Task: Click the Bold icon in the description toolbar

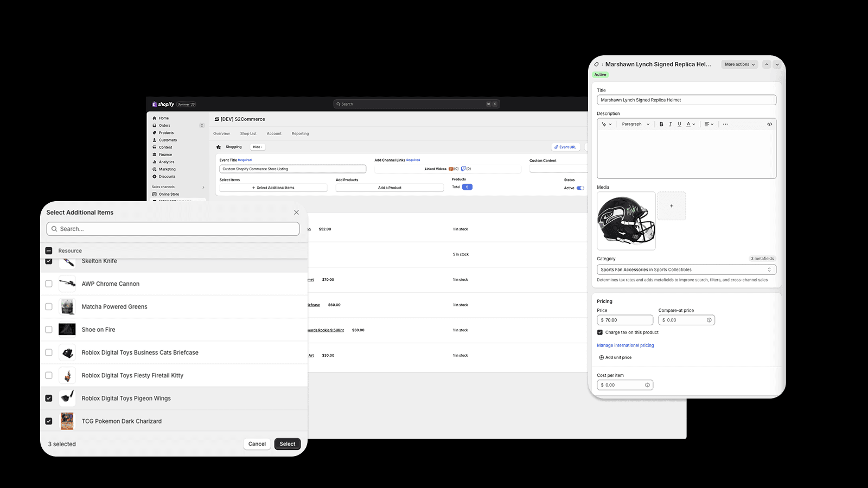Action: tap(661, 124)
